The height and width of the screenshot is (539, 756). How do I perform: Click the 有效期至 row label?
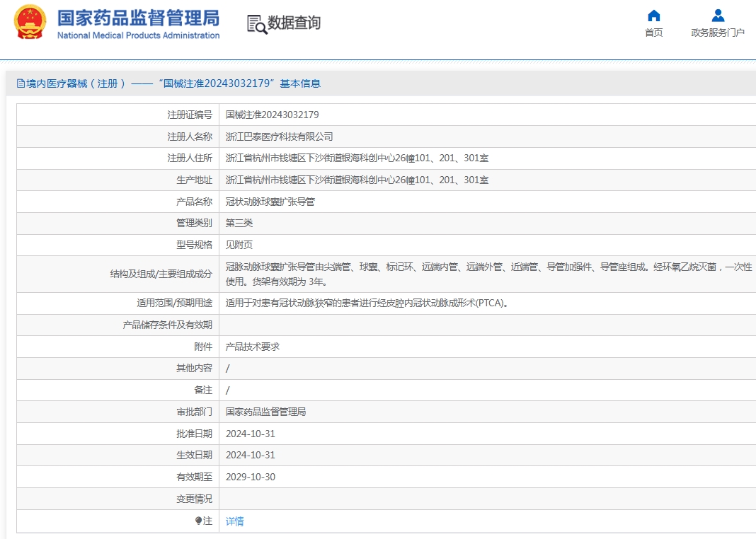tap(194, 477)
